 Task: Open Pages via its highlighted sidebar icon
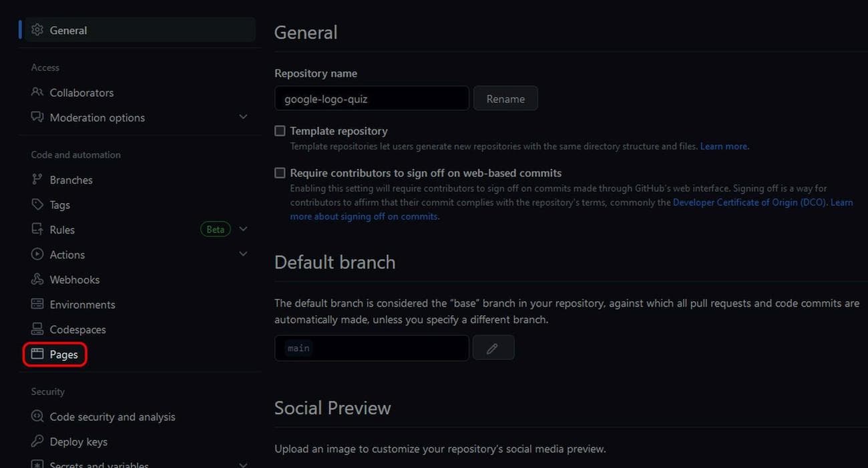click(37, 354)
